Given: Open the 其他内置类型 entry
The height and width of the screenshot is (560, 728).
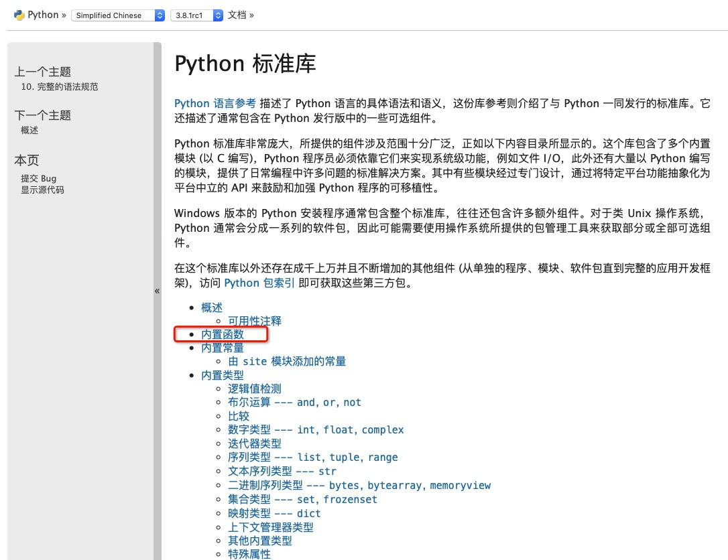Looking at the screenshot, I should (x=260, y=541).
